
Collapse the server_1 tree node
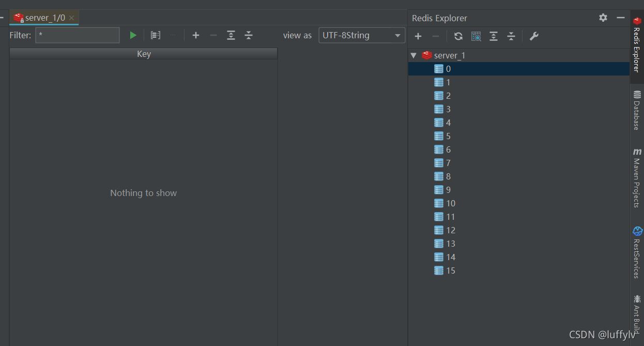tap(413, 55)
